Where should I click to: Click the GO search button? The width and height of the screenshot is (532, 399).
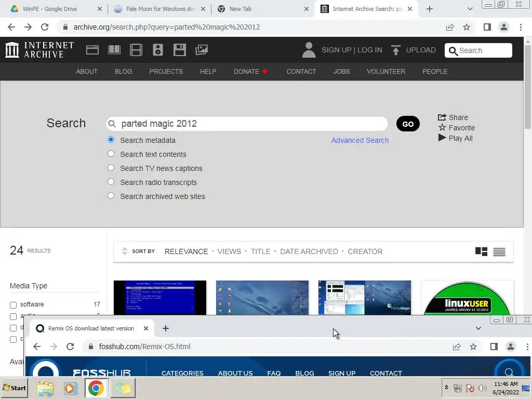[x=408, y=124]
